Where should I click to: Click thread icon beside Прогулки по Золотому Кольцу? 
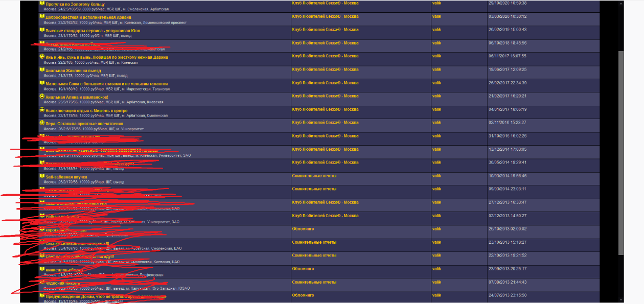click(42, 4)
